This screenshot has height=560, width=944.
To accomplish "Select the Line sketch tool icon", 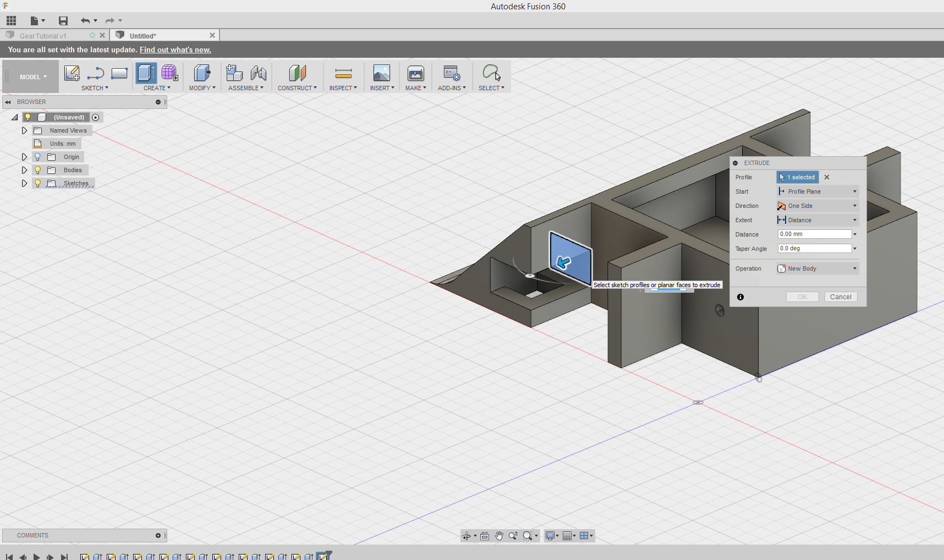I will [96, 73].
